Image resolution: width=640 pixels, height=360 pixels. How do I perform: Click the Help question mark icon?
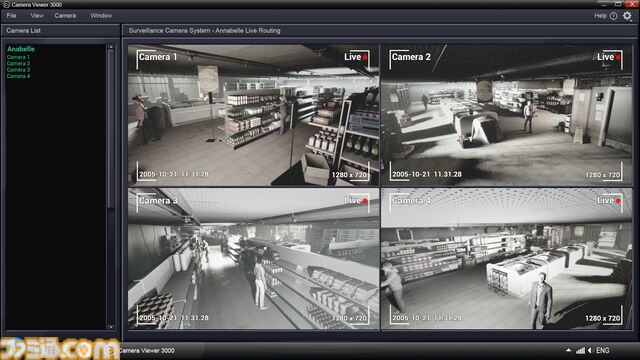(613, 16)
